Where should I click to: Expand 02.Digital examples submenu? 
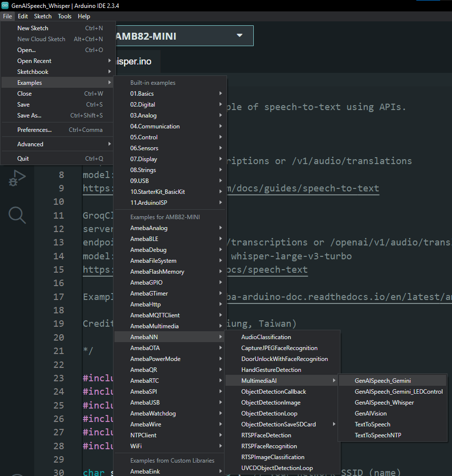click(170, 105)
